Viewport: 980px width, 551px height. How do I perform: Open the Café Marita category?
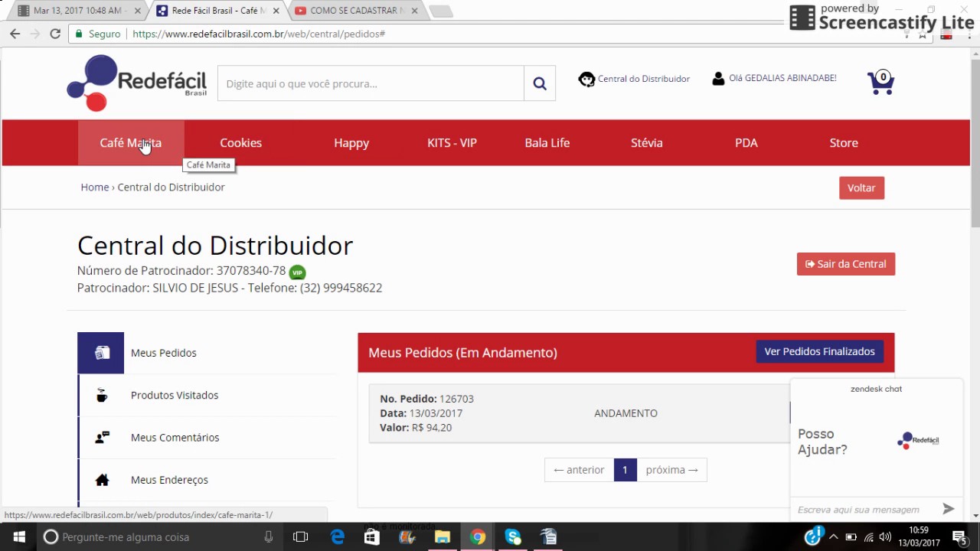(x=131, y=142)
